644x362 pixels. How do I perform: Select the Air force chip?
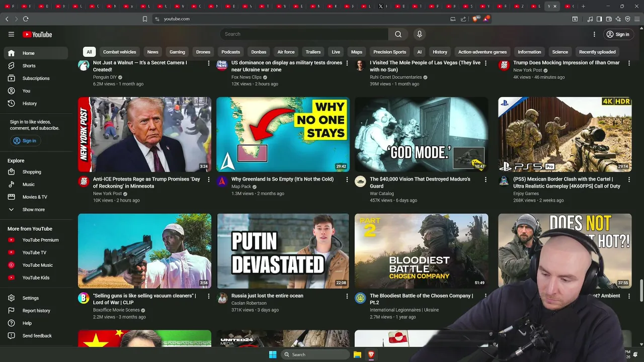tap(286, 52)
